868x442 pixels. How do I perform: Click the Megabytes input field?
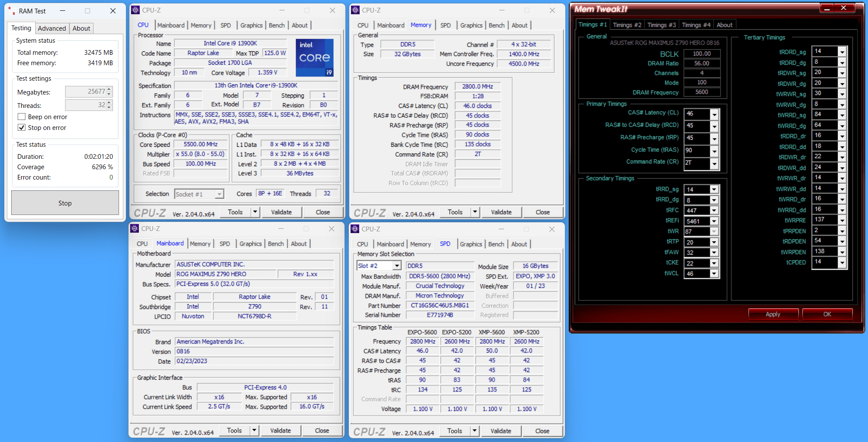point(85,92)
